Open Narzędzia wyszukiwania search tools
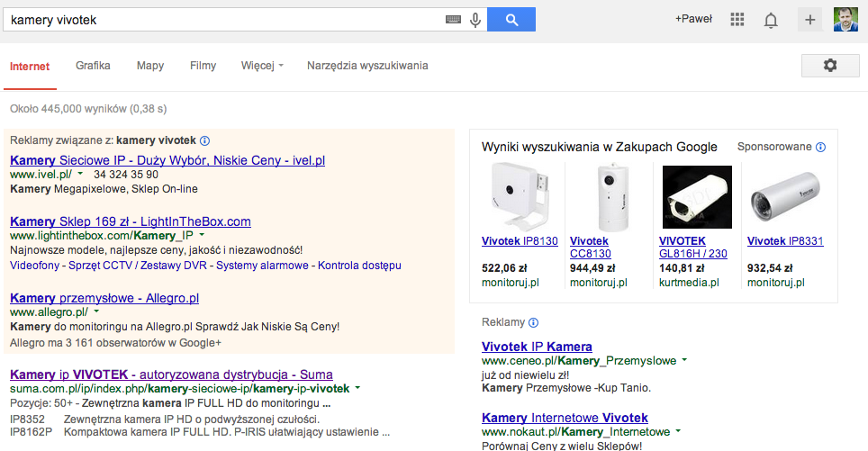The height and width of the screenshot is (451, 868). coord(367,66)
